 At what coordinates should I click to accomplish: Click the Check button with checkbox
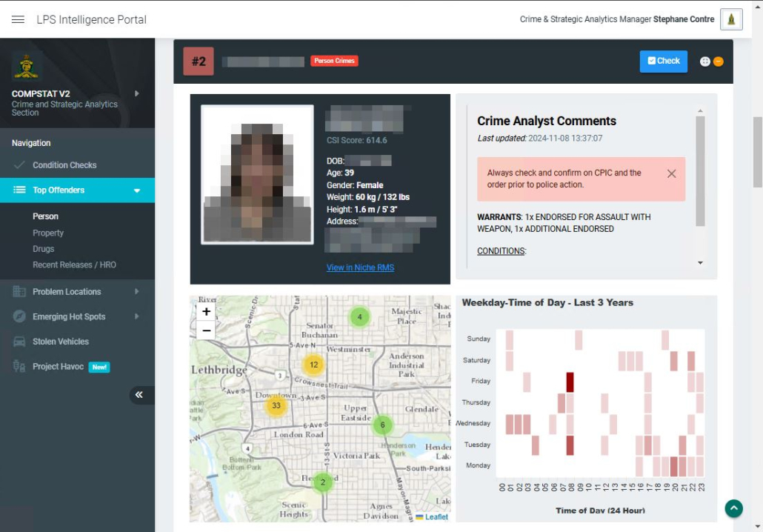663,61
